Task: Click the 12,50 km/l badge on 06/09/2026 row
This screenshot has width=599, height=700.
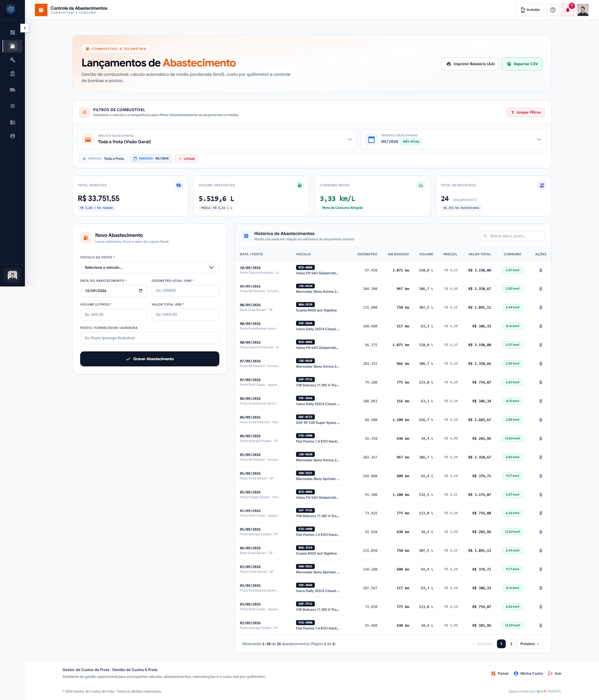Action: pyautogui.click(x=513, y=439)
